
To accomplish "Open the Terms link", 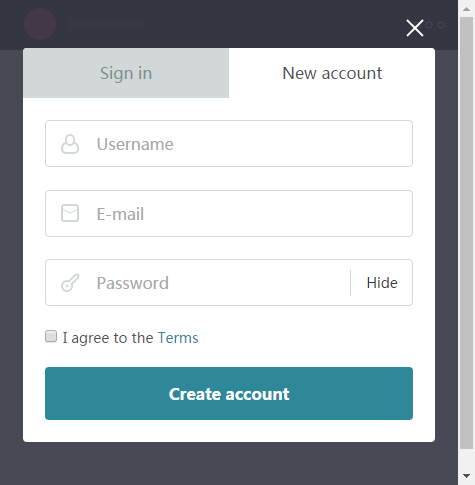I will tap(178, 338).
